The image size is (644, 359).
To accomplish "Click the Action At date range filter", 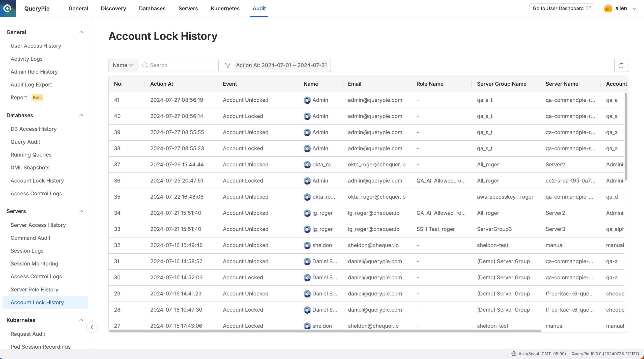I will click(281, 65).
